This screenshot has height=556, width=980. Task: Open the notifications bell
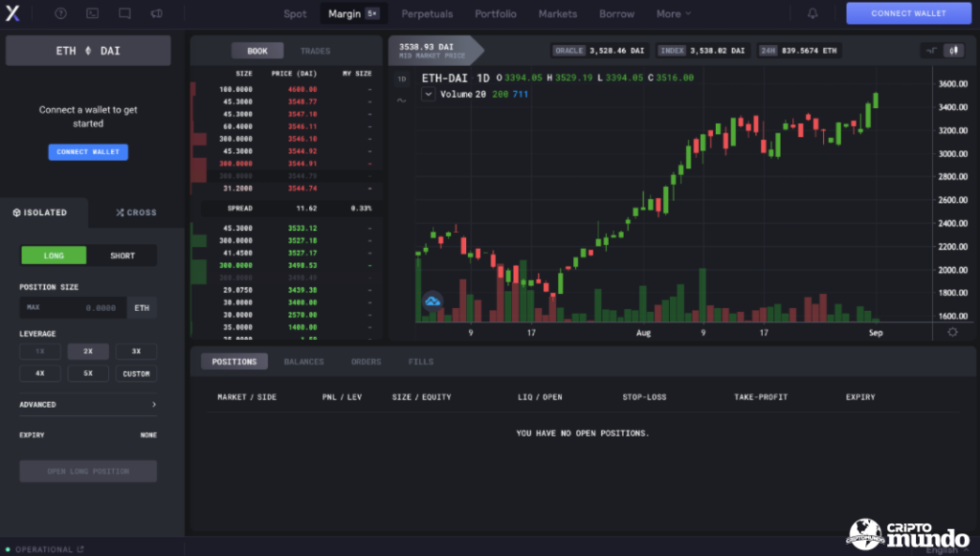[x=813, y=13]
